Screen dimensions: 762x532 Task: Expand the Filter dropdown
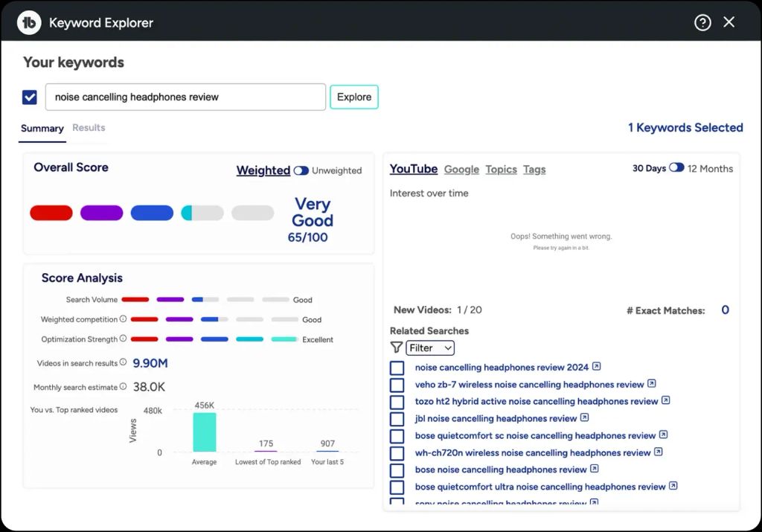click(430, 347)
